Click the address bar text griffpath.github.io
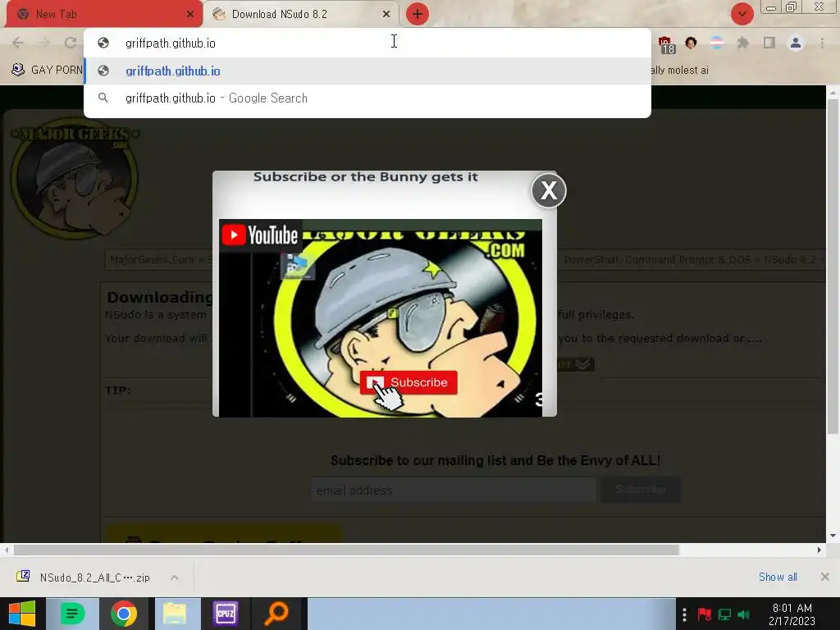The image size is (840, 630). pyautogui.click(x=171, y=43)
